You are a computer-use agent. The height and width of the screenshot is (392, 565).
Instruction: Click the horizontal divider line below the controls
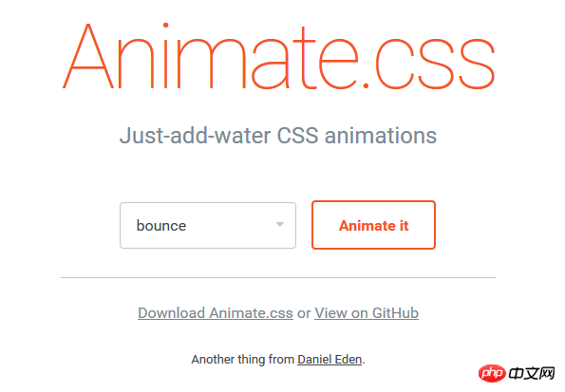click(x=278, y=277)
